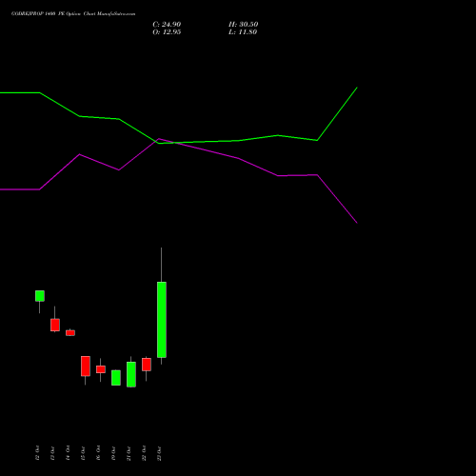This screenshot has width=476, height=476.
Task: Click the high value H: 30.50
Action: pos(244,25)
